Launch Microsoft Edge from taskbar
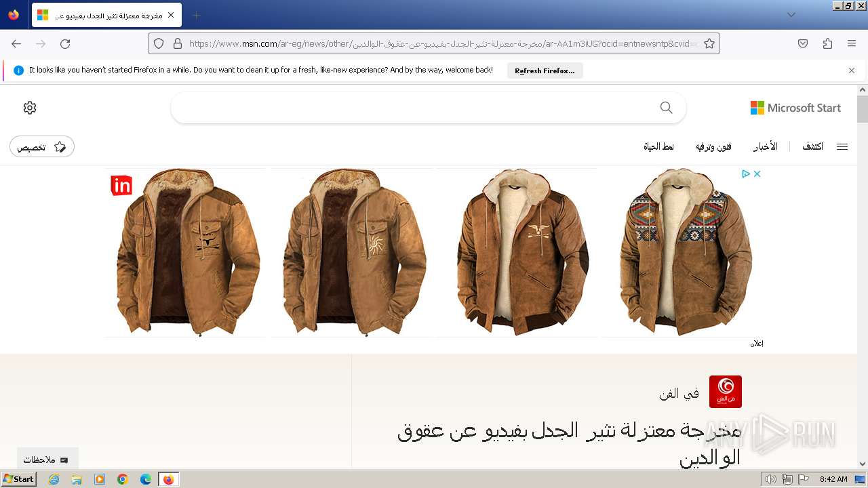This screenshot has height=488, width=868. click(x=146, y=479)
